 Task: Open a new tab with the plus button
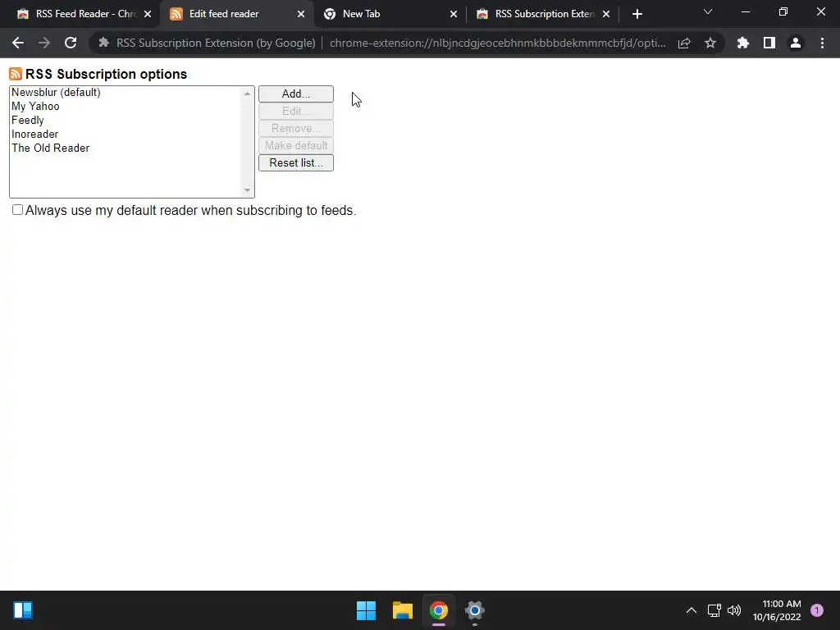[x=637, y=14]
